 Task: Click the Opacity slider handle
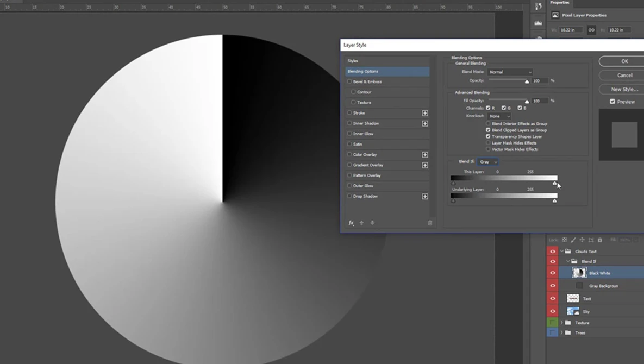point(527,81)
